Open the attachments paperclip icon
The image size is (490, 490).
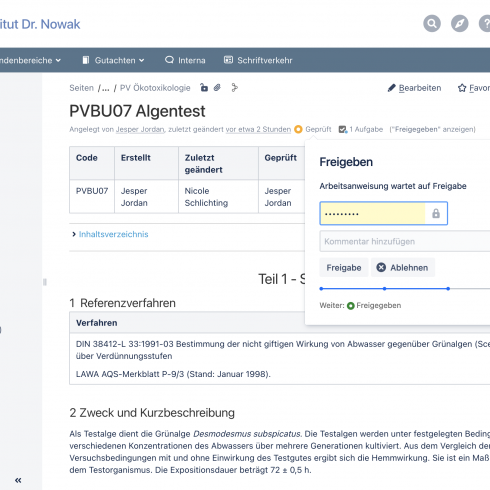(x=217, y=88)
